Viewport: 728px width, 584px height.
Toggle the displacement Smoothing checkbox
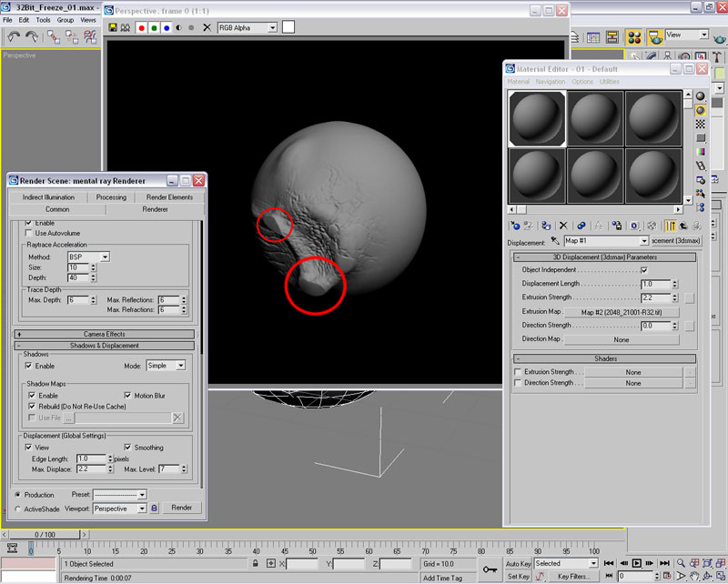[x=127, y=448]
